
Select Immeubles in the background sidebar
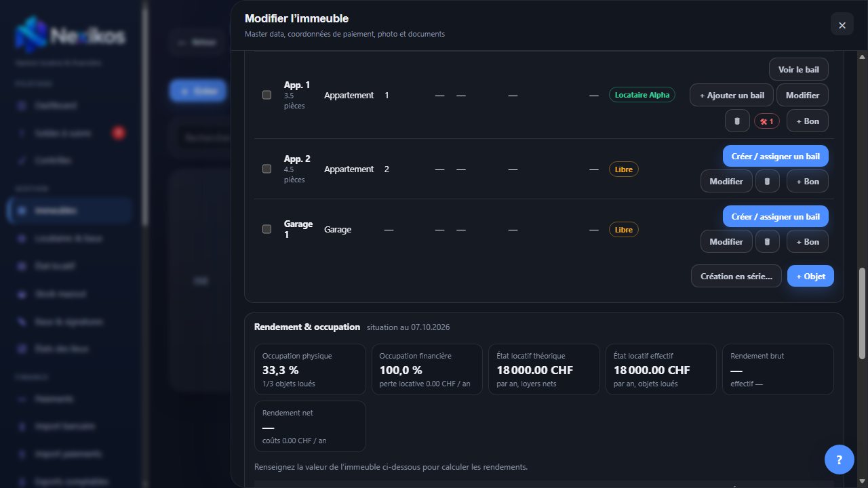[x=69, y=211]
